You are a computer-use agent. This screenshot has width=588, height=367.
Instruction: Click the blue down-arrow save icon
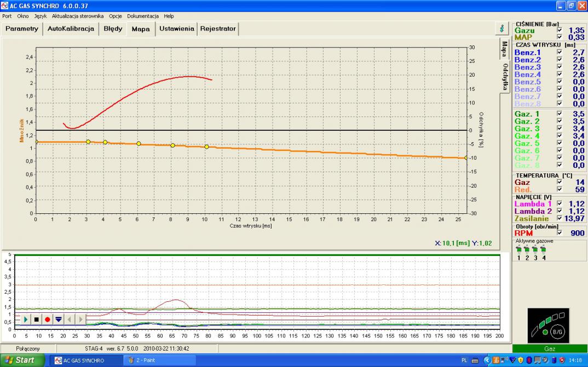click(59, 319)
